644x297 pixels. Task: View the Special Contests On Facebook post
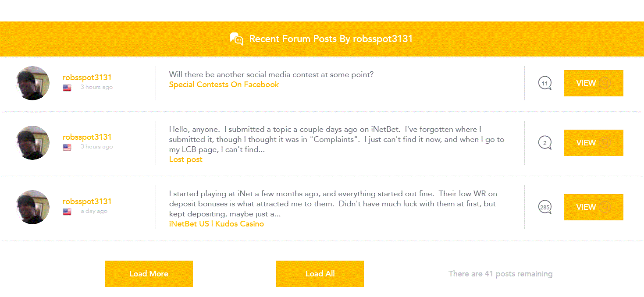coord(593,83)
